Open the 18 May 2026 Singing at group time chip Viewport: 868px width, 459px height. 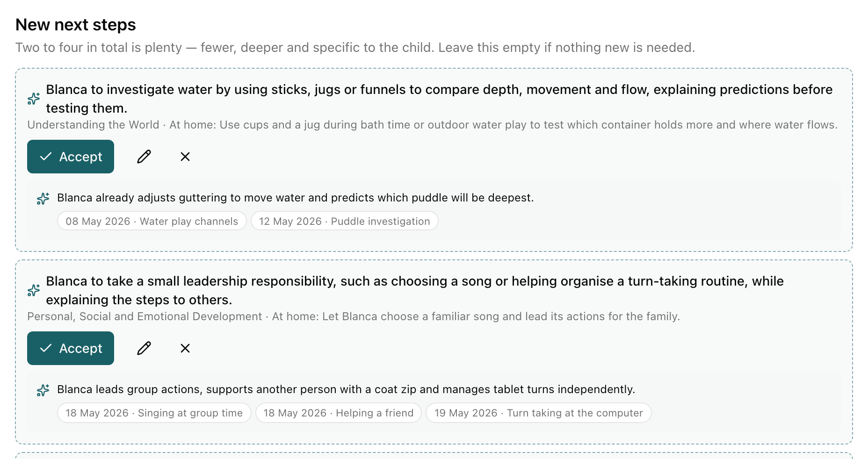tap(154, 413)
